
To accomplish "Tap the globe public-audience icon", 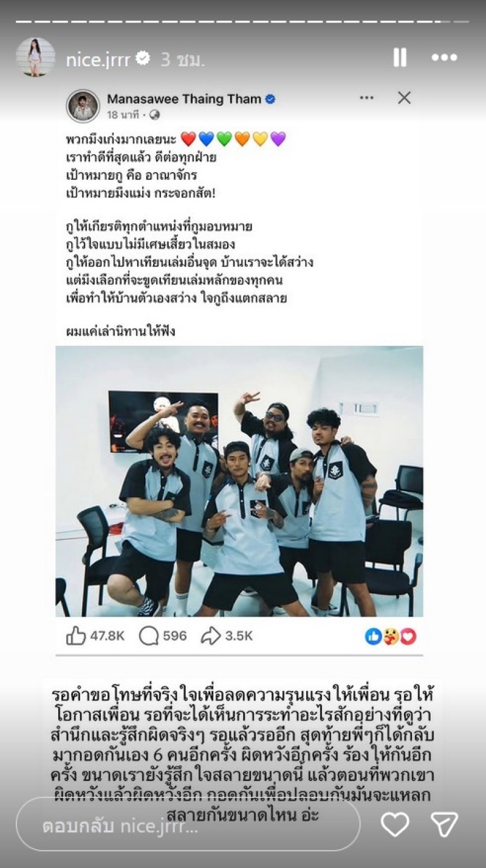I will point(155,115).
